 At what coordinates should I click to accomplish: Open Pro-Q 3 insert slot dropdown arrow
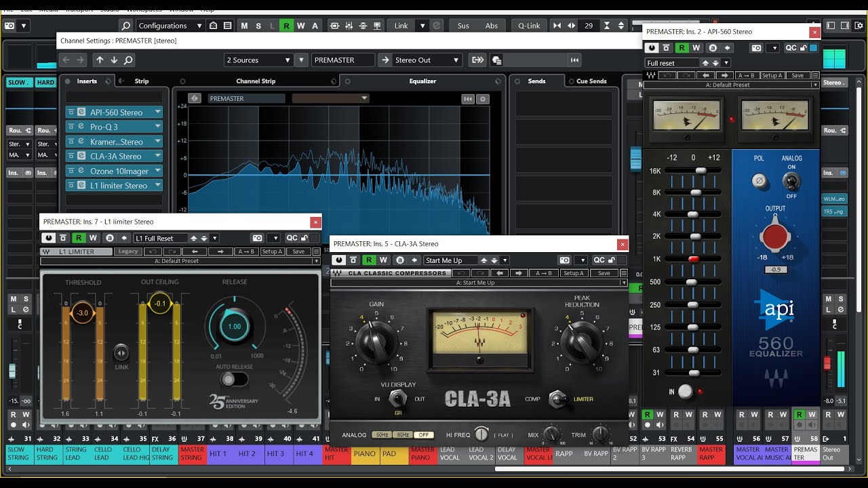click(x=157, y=127)
